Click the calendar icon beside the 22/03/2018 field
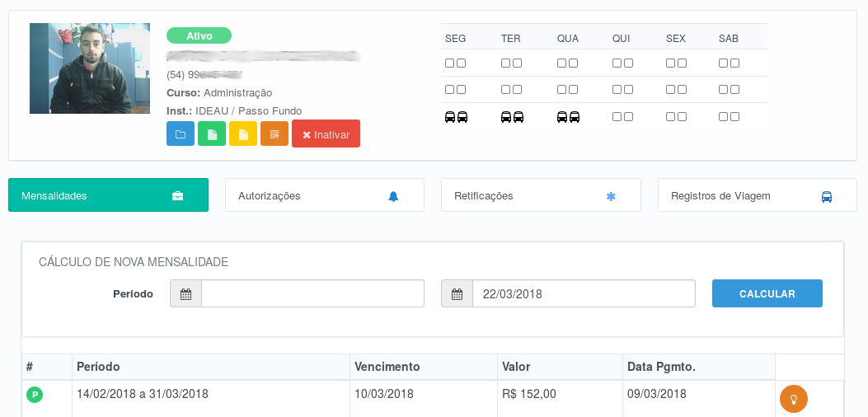Screen dimensions: 868x417 click(457, 294)
